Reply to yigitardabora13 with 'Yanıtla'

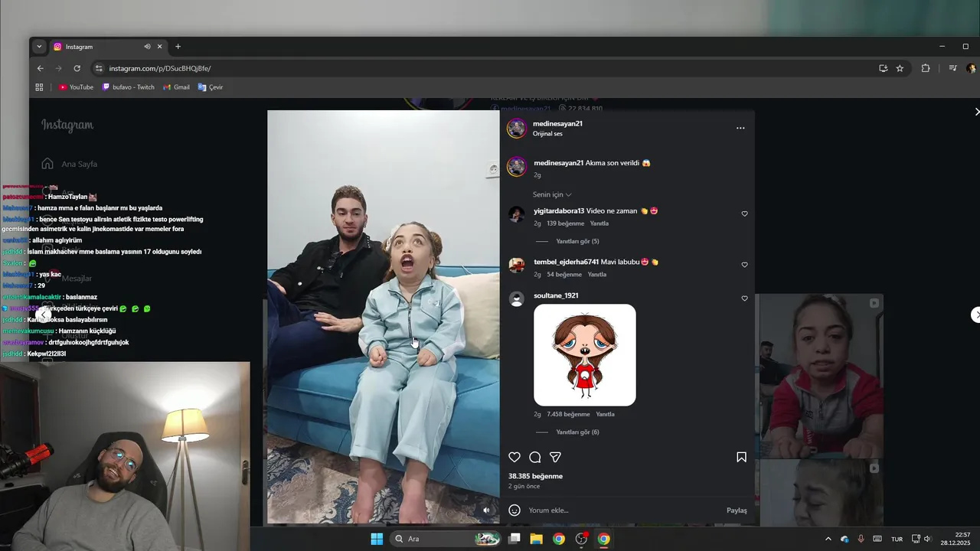[599, 223]
